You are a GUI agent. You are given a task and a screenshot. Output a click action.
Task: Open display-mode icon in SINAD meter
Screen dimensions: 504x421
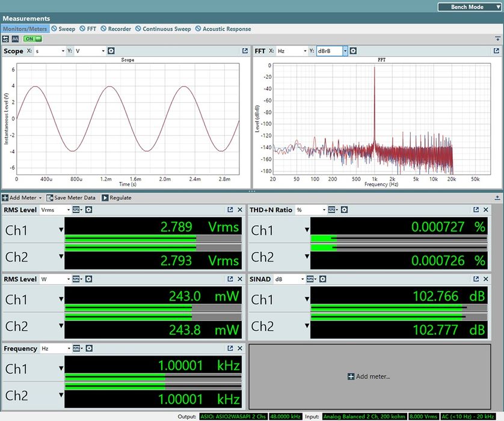311,279
